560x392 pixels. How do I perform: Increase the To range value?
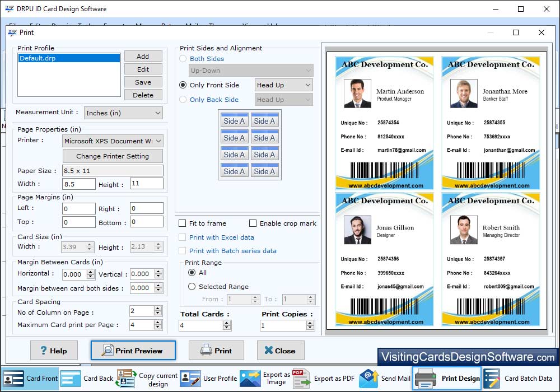[x=311, y=297]
